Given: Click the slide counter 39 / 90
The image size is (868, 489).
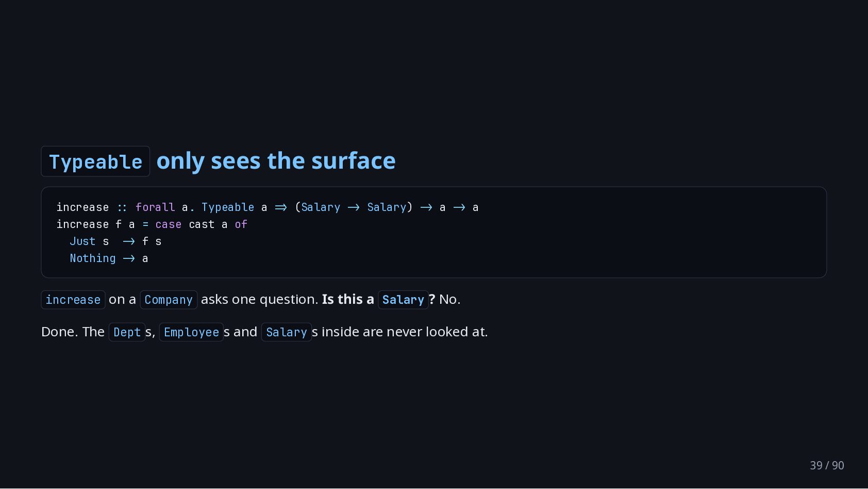Looking at the screenshot, I should [827, 465].
